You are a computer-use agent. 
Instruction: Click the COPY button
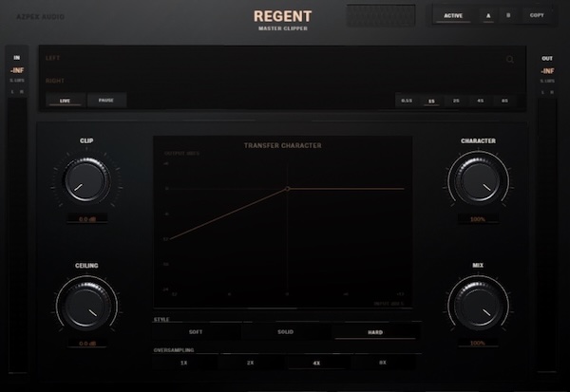tap(537, 15)
